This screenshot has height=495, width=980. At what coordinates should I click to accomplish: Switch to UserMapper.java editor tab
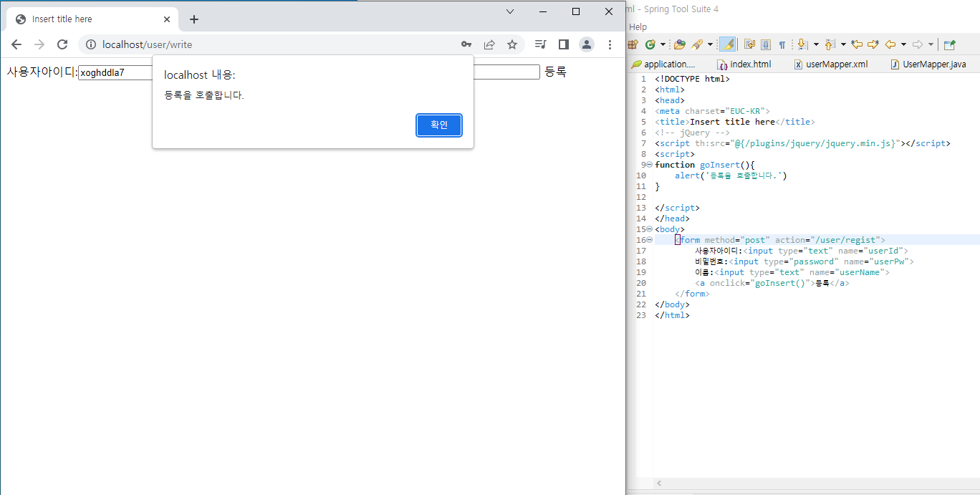(x=928, y=64)
